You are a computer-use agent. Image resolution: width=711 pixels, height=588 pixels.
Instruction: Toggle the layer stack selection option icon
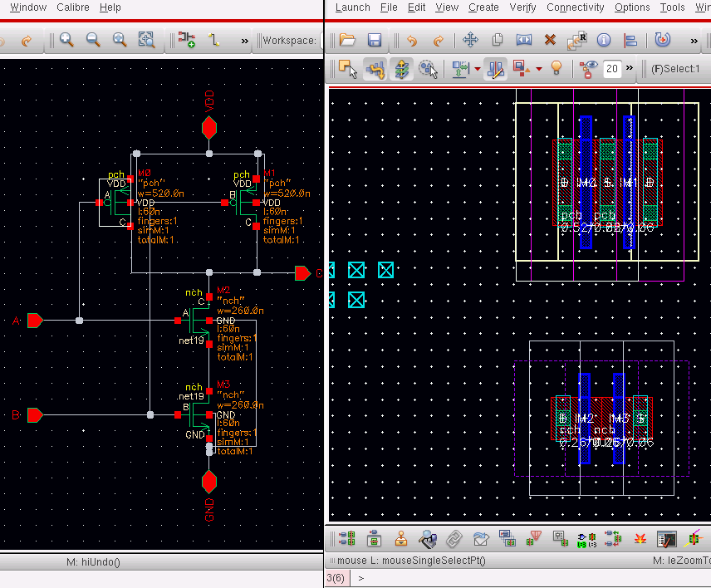[402, 69]
